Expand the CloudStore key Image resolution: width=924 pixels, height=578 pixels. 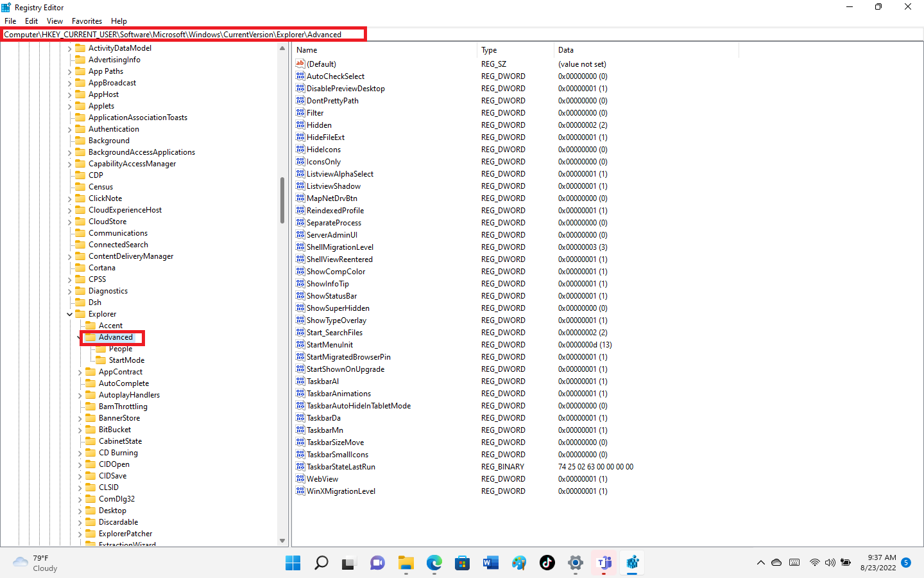click(x=70, y=222)
